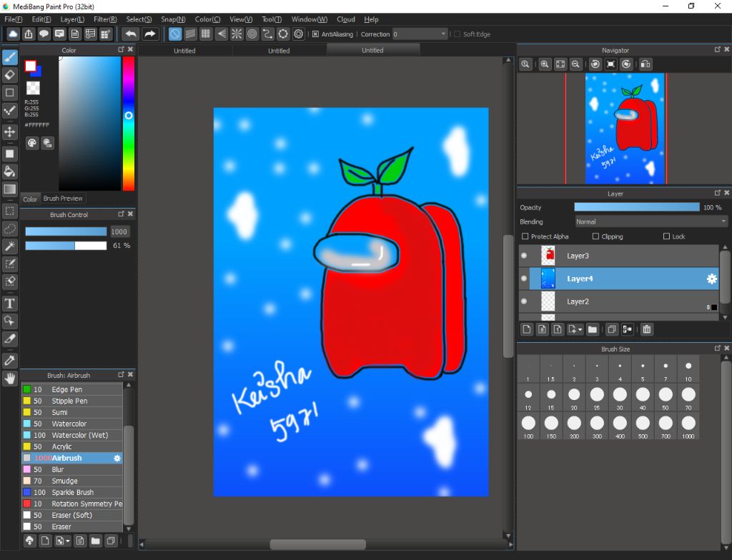This screenshot has height=560, width=732.
Task: Choose brush size 100 preset
Action: click(x=528, y=426)
